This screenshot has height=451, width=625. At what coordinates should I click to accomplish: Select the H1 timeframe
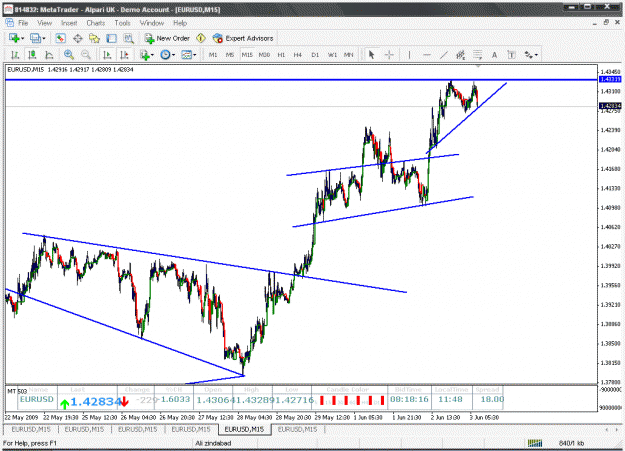coord(281,55)
